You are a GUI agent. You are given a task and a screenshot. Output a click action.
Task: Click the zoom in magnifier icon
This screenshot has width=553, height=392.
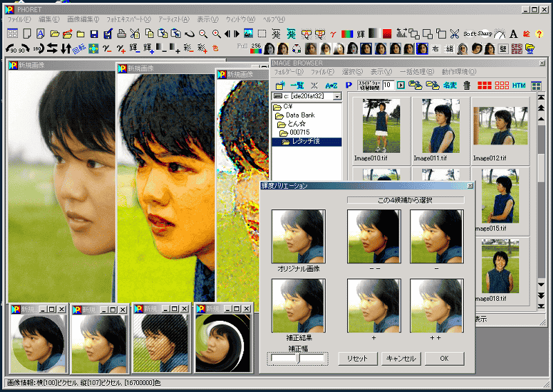click(216, 34)
